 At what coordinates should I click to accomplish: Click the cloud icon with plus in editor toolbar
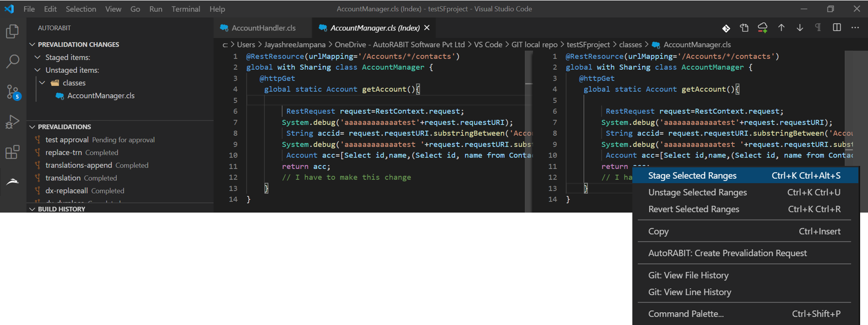(x=762, y=28)
